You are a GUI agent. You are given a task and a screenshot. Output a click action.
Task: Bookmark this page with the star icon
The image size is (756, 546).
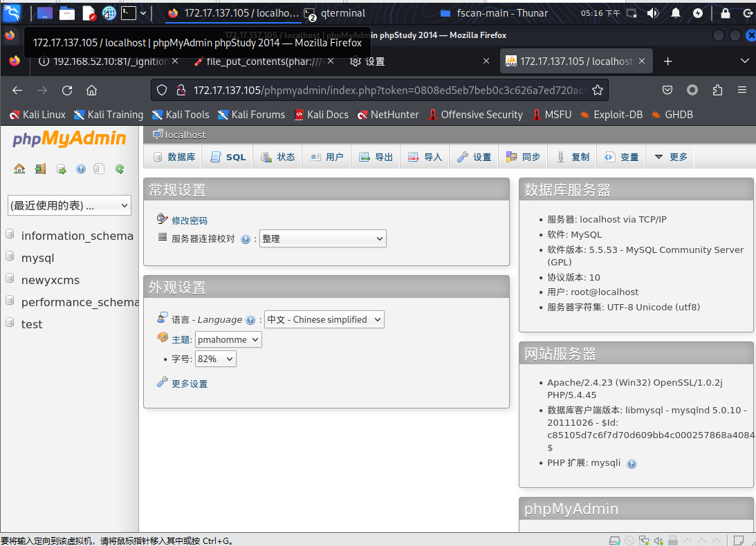point(598,90)
